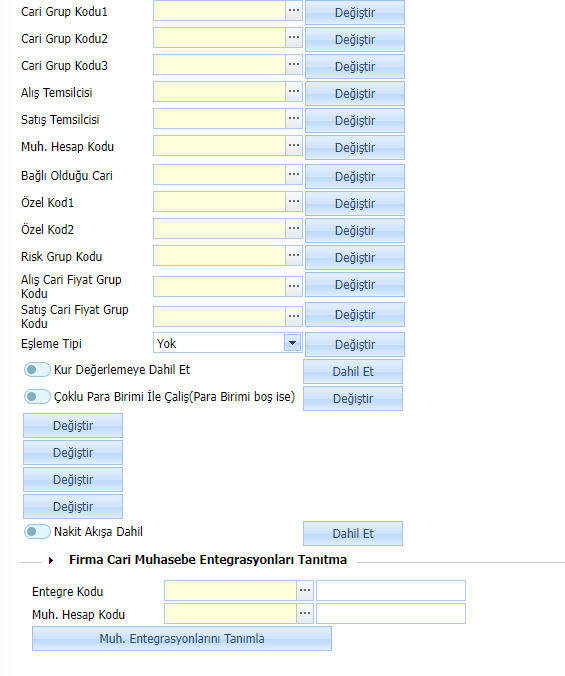Viewport: 565px width, 676px height.
Task: Open Eşleme Tipi dropdown arrow
Action: [293, 343]
